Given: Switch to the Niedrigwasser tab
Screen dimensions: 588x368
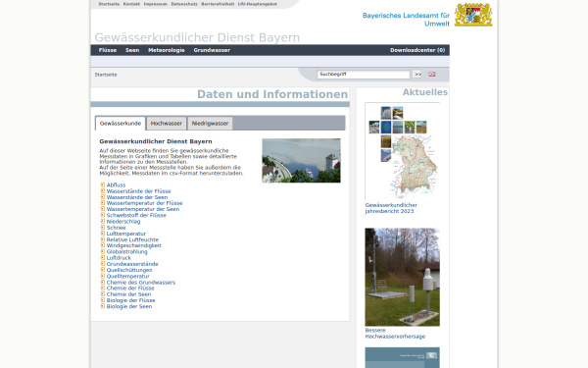Looking at the screenshot, I should coord(210,124).
